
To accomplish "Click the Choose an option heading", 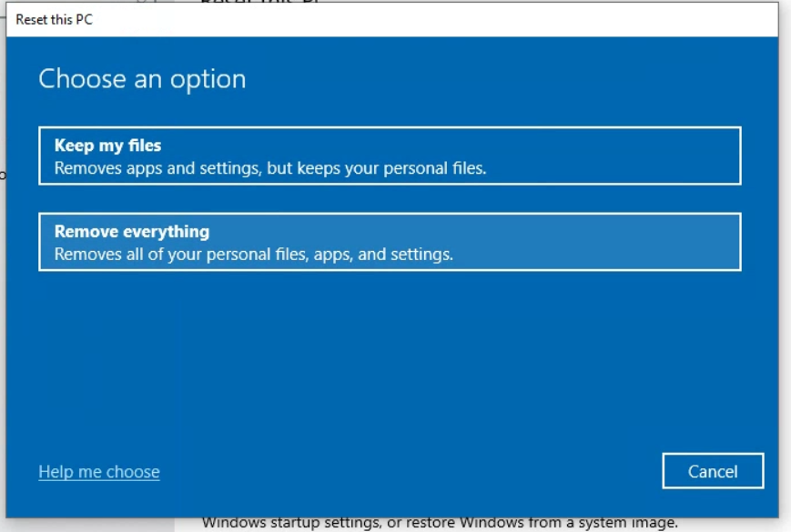I will point(142,79).
